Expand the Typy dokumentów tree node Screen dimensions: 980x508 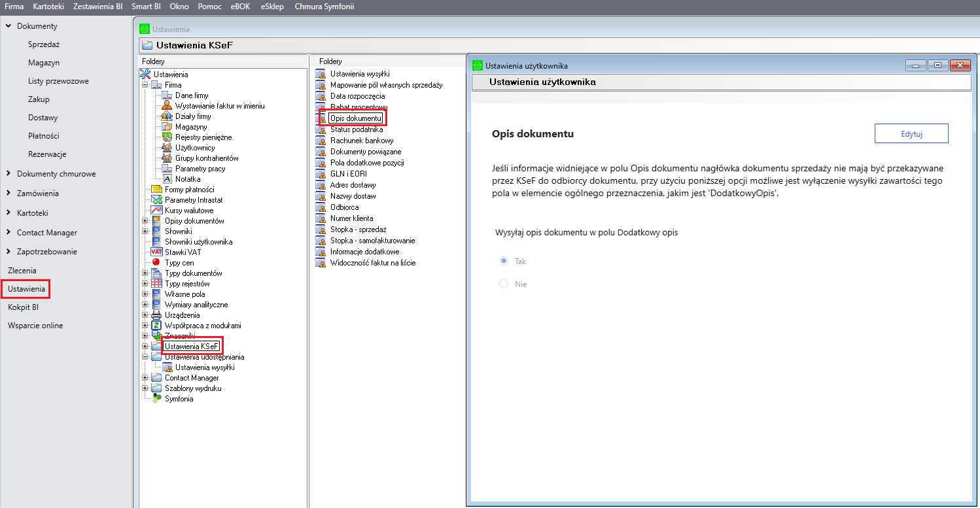click(145, 273)
